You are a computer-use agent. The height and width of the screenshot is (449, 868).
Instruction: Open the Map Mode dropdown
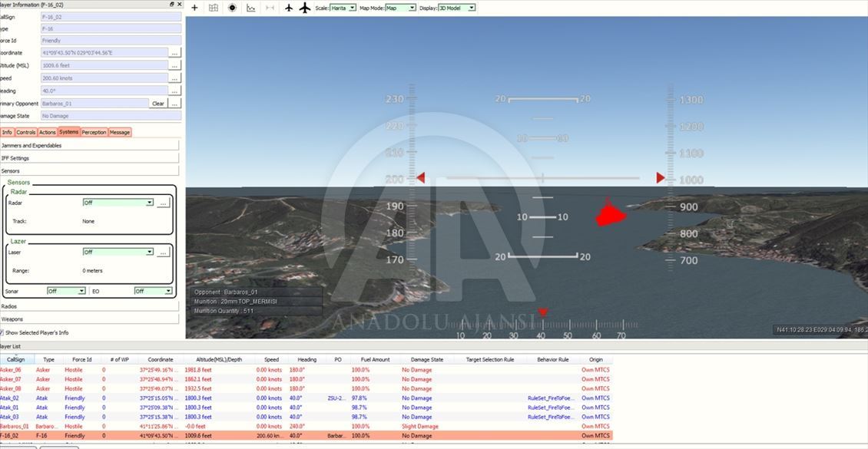point(400,8)
